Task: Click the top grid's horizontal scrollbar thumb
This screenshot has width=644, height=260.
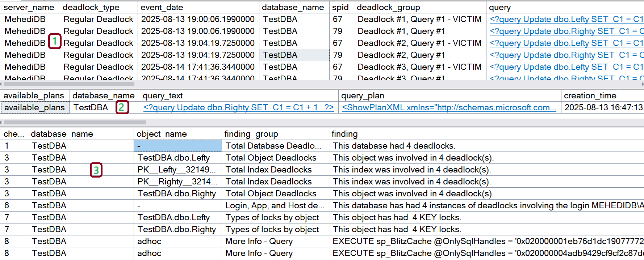Action: pos(69,84)
